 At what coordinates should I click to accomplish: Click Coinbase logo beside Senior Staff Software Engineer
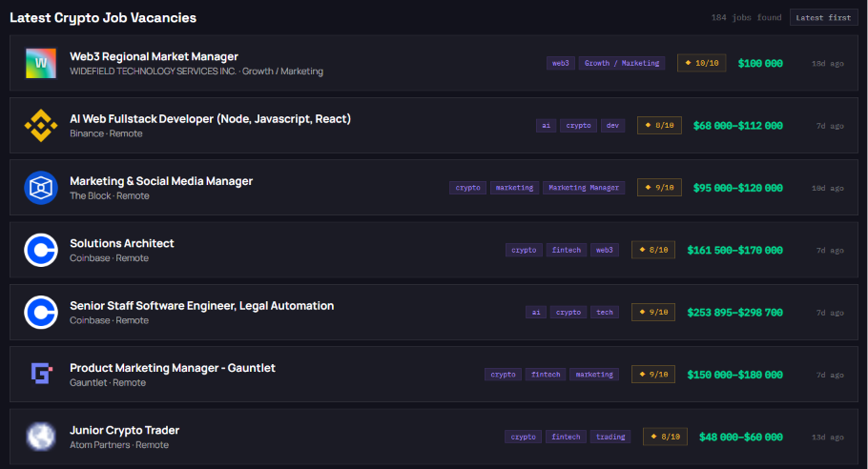(x=41, y=313)
